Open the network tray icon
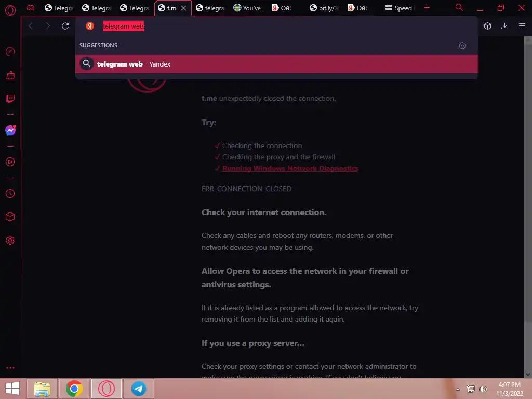 pyautogui.click(x=470, y=389)
